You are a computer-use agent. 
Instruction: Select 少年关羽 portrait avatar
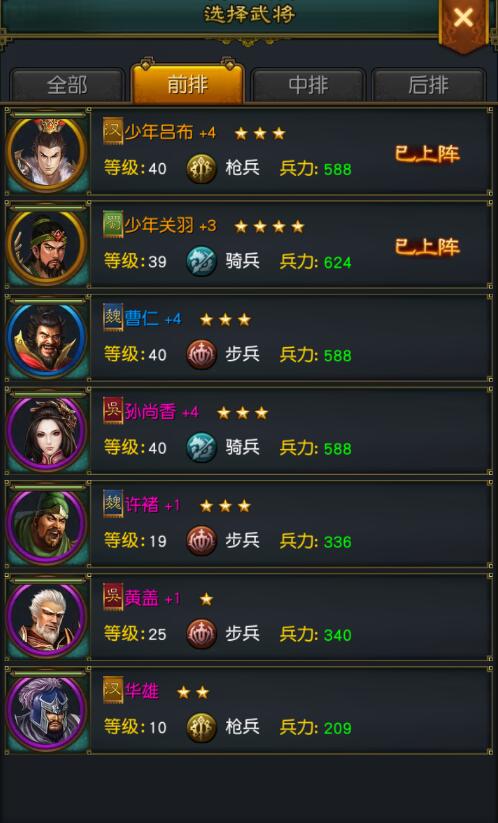pos(47,247)
